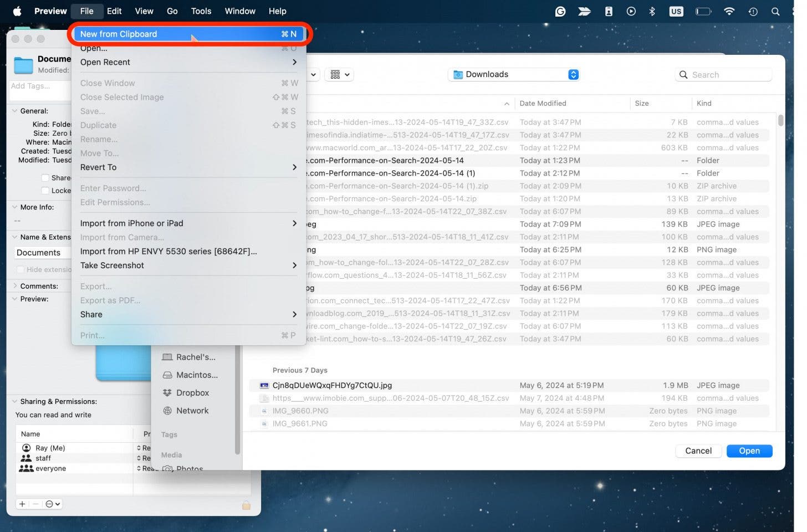Screen dimensions: 807x532
Task: Toggle the Shared folder checkbox
Action: (45, 178)
